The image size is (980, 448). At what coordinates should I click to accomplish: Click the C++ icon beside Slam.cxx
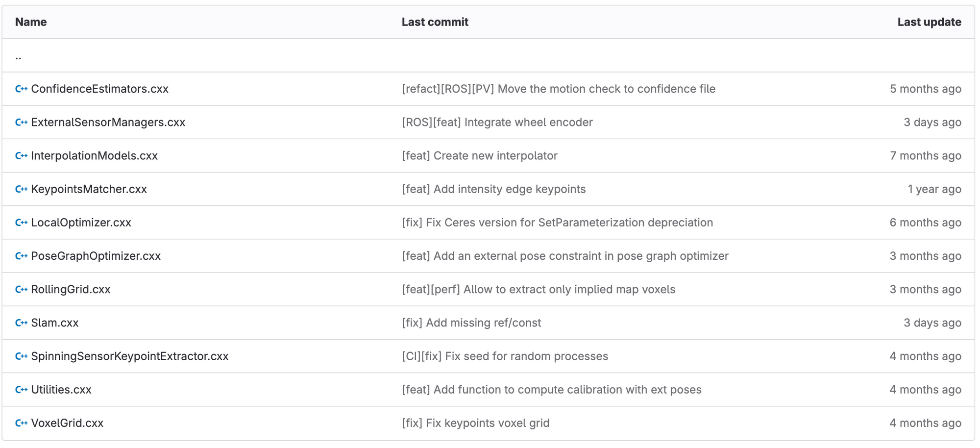(21, 323)
